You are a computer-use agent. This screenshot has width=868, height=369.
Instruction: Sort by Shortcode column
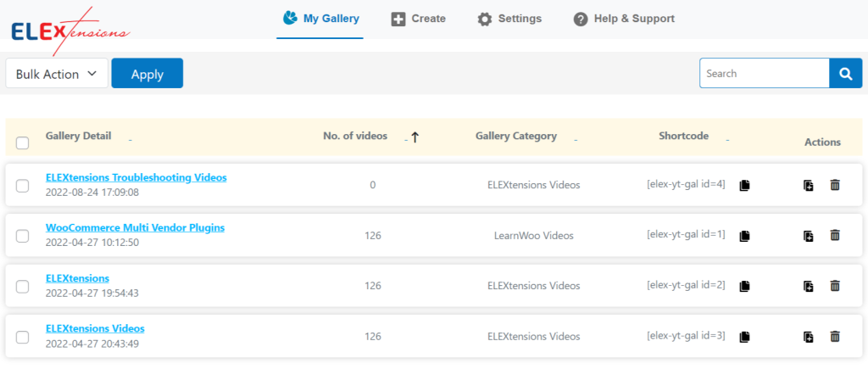point(684,137)
